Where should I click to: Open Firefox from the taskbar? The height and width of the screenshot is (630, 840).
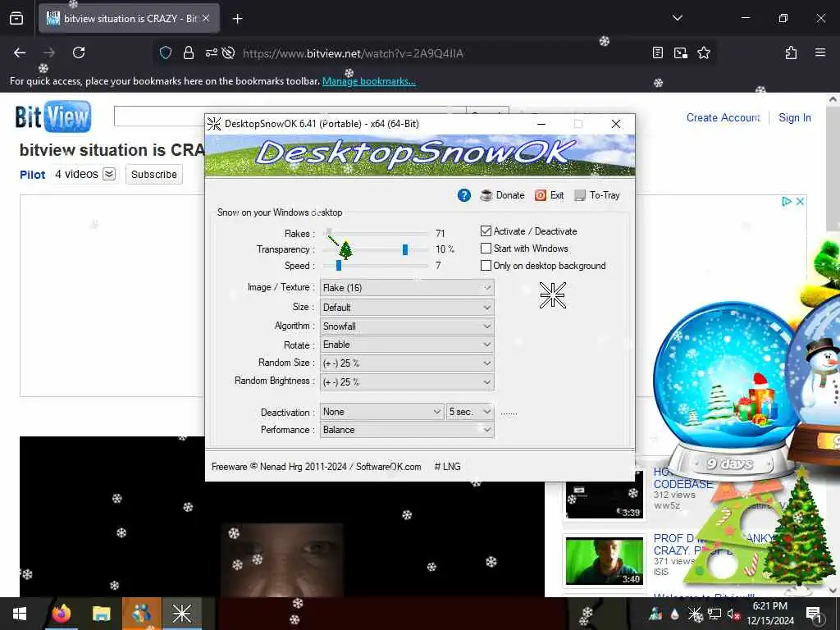click(x=61, y=614)
